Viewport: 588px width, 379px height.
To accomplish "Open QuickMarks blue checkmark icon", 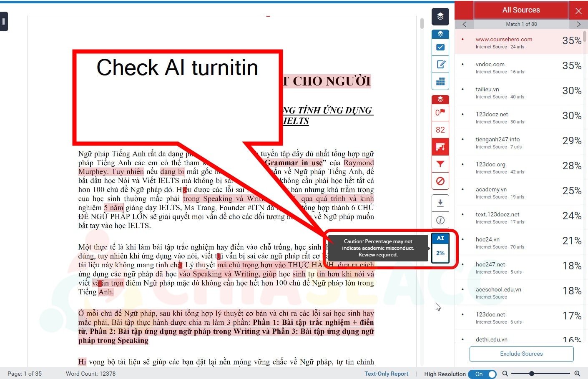I will [440, 47].
